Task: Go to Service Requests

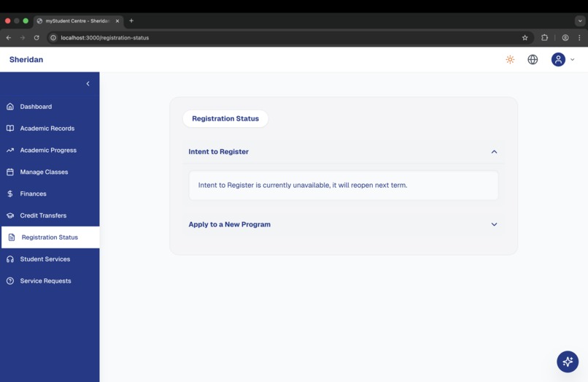Action: (50, 281)
